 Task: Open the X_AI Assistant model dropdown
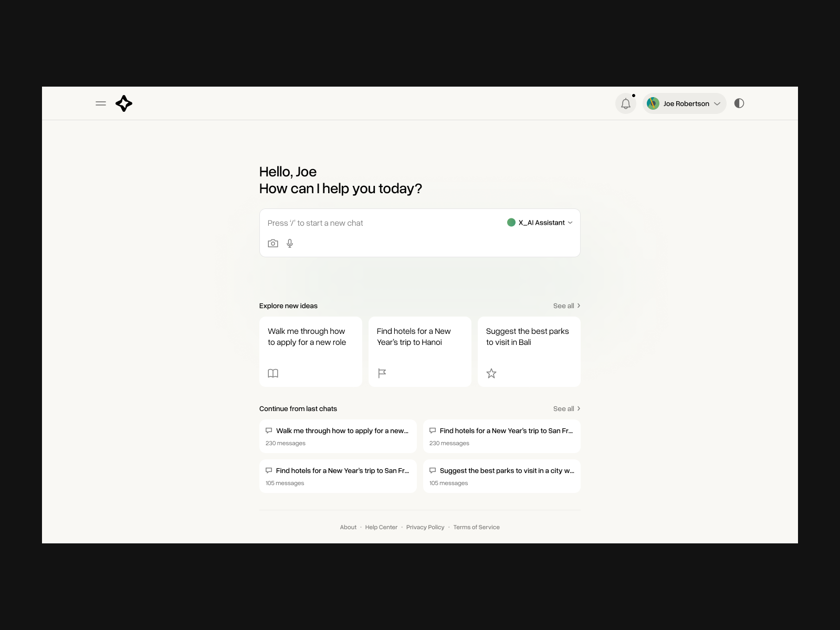pyautogui.click(x=539, y=223)
